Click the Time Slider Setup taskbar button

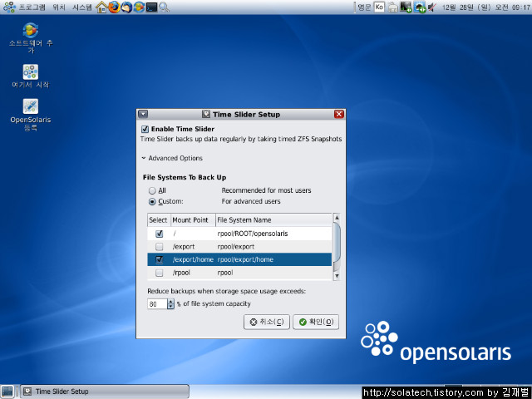coord(105,392)
